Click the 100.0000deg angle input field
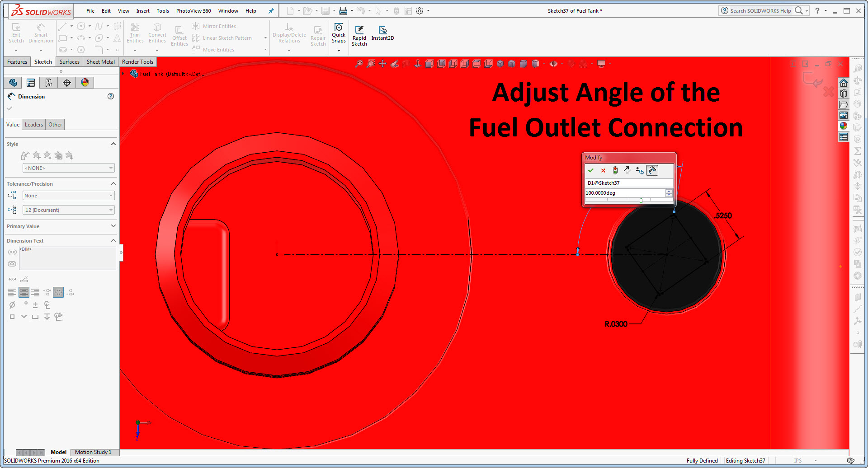The width and height of the screenshot is (868, 468). point(625,193)
